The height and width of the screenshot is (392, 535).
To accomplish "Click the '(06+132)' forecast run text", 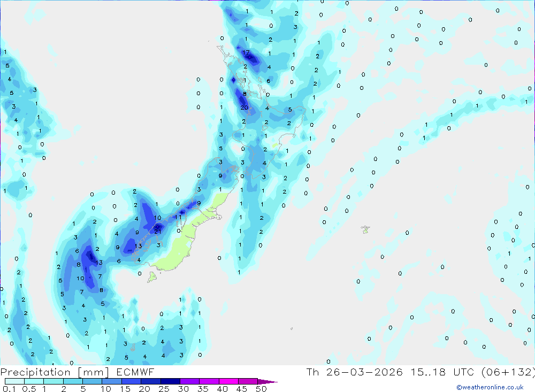I will 508,372.
